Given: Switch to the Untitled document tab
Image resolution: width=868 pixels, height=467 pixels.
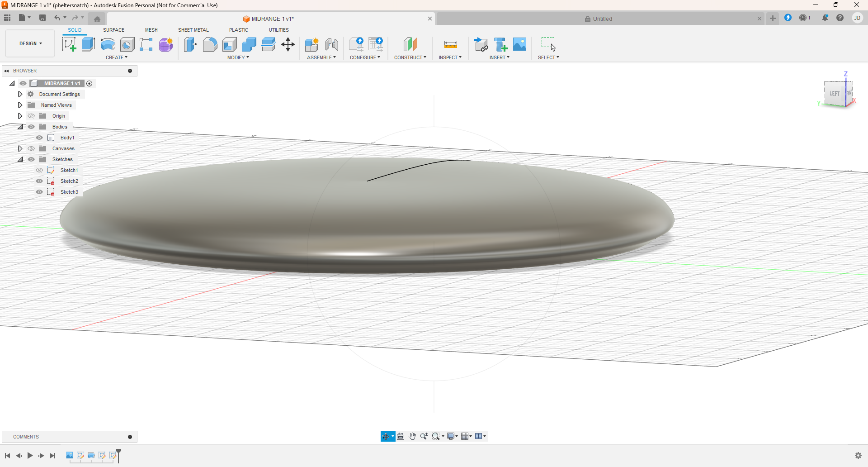Looking at the screenshot, I should tap(598, 19).
